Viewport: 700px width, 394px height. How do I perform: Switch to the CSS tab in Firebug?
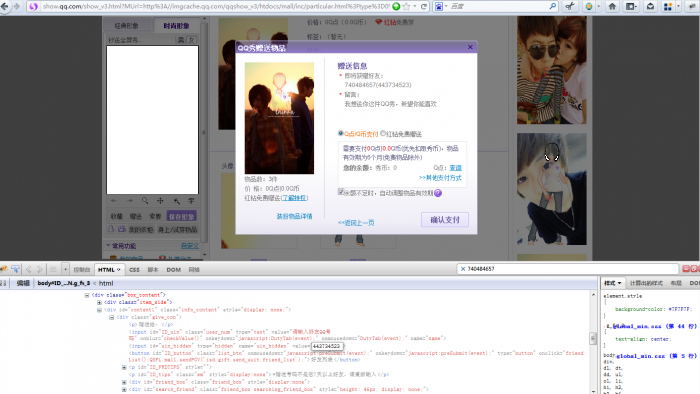(134, 270)
